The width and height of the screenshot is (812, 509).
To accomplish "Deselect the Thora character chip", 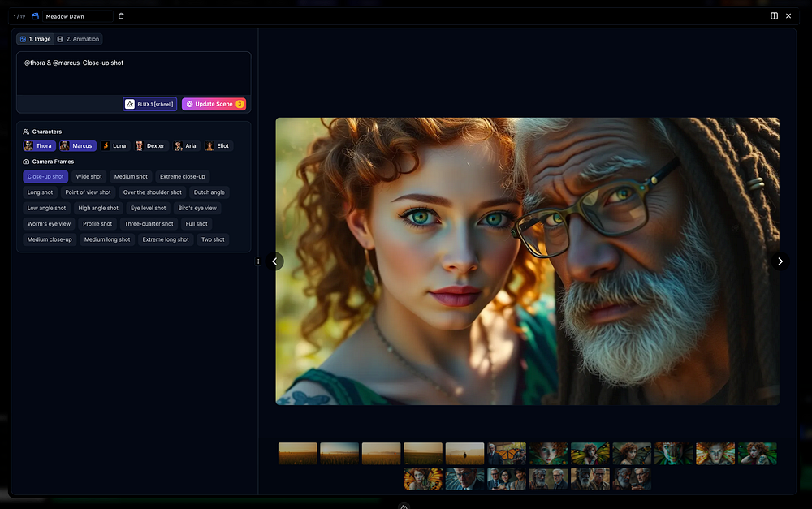I will coord(38,146).
